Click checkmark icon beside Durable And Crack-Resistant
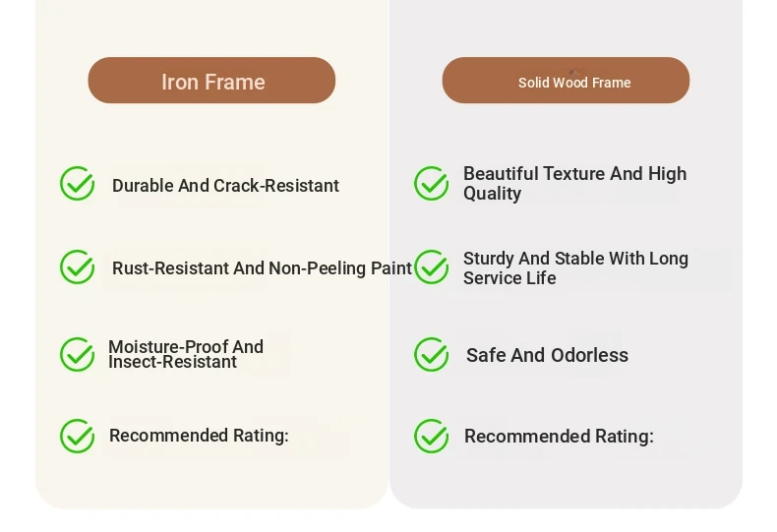The width and height of the screenshot is (777, 532). coord(78,183)
